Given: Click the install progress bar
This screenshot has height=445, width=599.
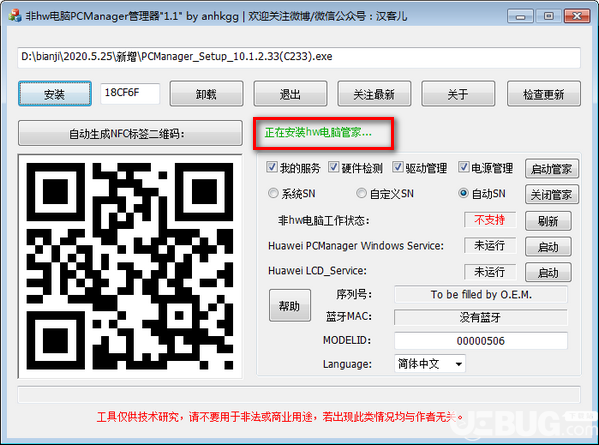Looking at the screenshot, I should tap(299, 395).
